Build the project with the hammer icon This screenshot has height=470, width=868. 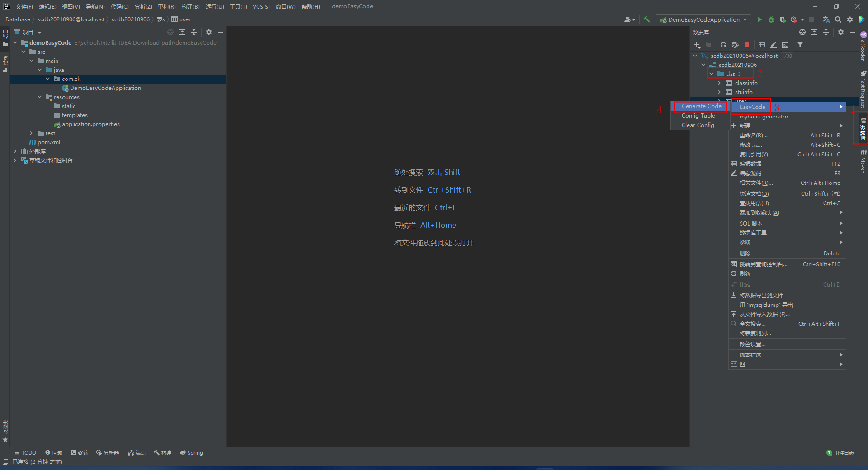646,19
